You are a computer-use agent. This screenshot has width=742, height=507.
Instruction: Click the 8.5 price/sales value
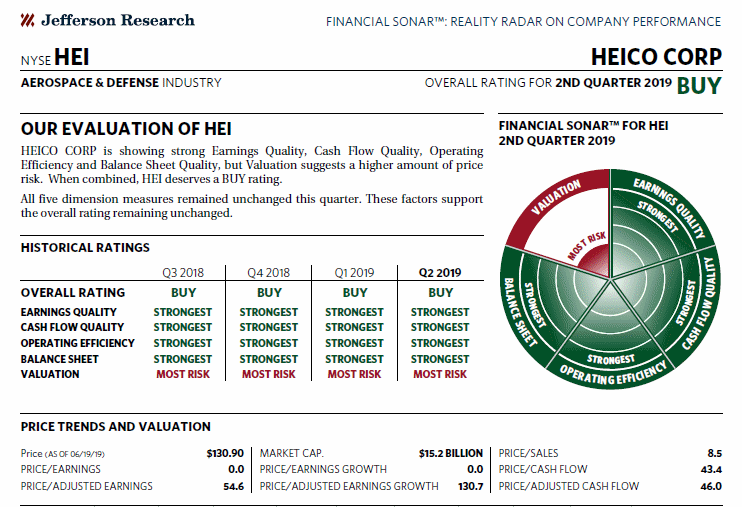click(x=715, y=454)
